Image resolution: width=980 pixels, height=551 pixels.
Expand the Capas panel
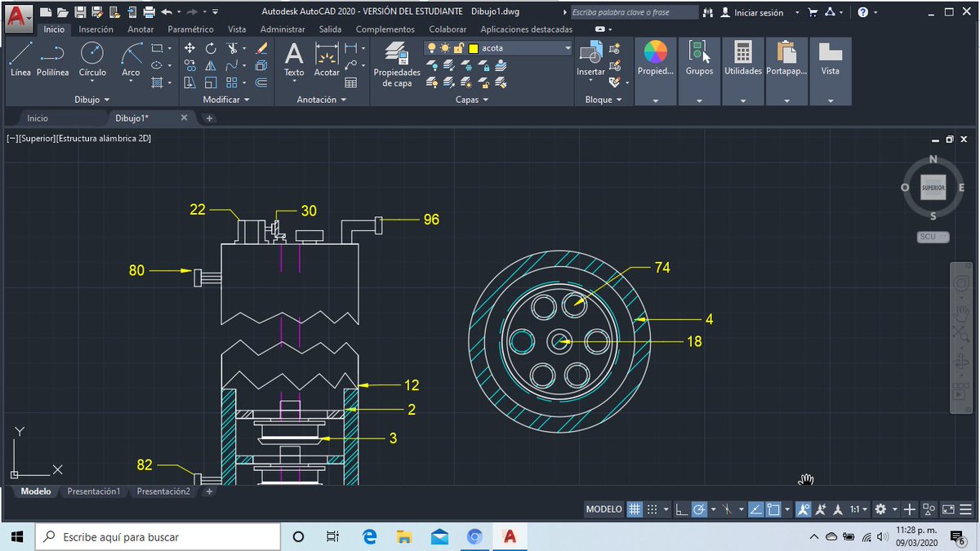coord(472,100)
